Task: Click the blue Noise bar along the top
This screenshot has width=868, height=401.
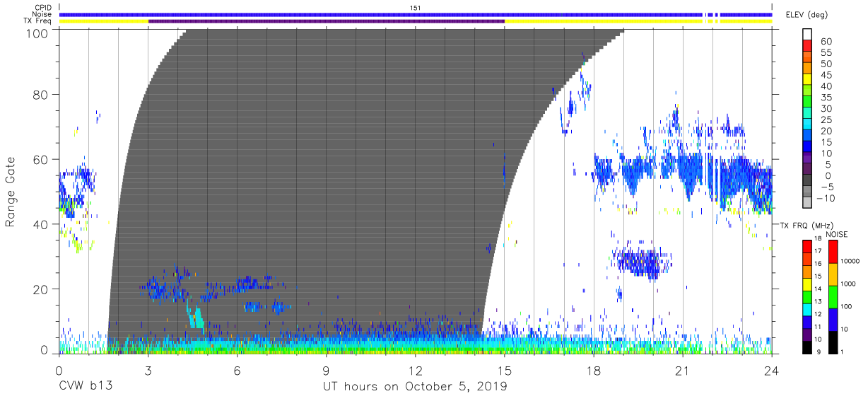Action: point(416,14)
